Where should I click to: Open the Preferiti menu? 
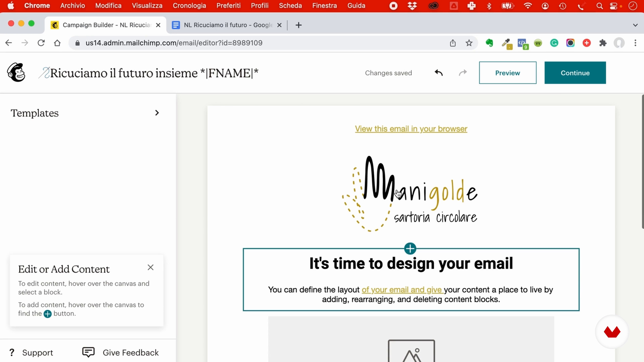[228, 6]
